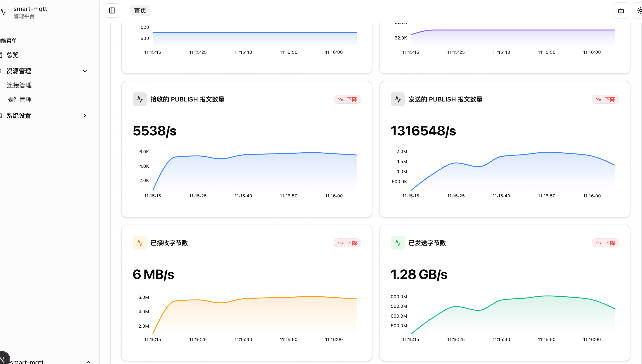
Task: Open the 首页 tab
Action: 140,10
